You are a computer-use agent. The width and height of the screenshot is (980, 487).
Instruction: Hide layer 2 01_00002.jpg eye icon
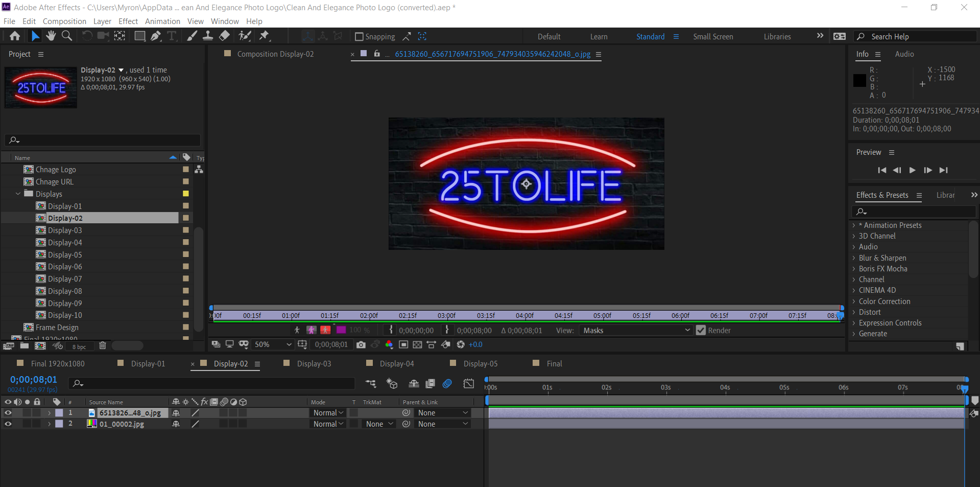8,424
